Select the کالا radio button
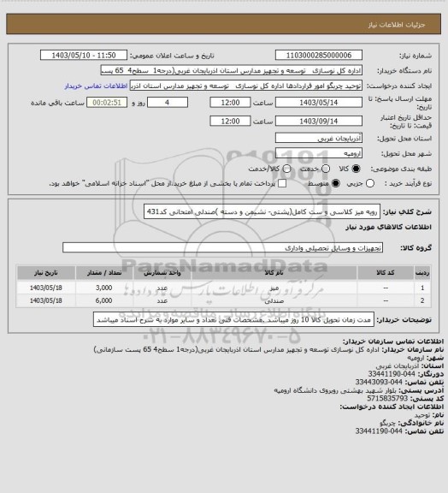The height and width of the screenshot is (493, 448). click(x=356, y=169)
